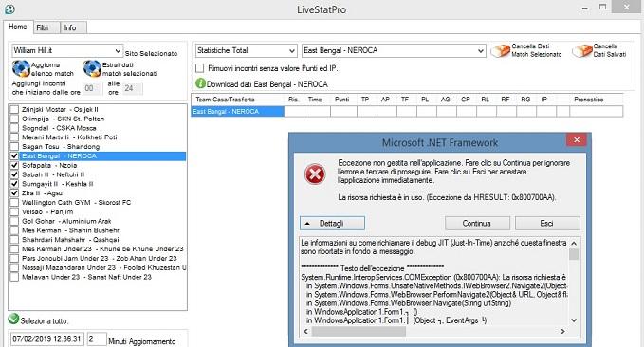Viewport: 644px width, 347px height.
Task: Click the Esci button
Action: pos(547,224)
